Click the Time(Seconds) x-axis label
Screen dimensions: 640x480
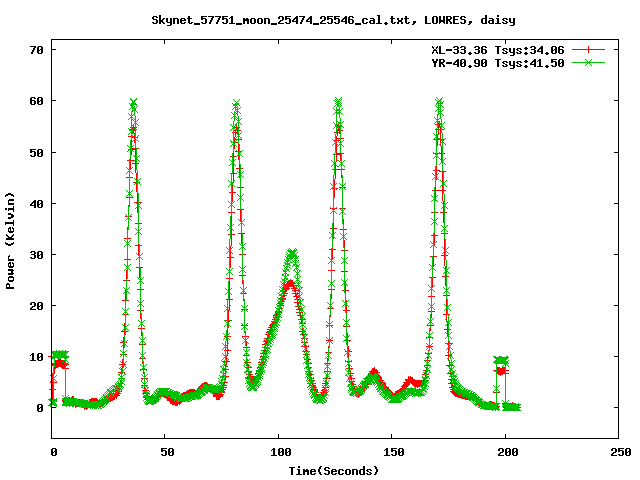point(333,470)
